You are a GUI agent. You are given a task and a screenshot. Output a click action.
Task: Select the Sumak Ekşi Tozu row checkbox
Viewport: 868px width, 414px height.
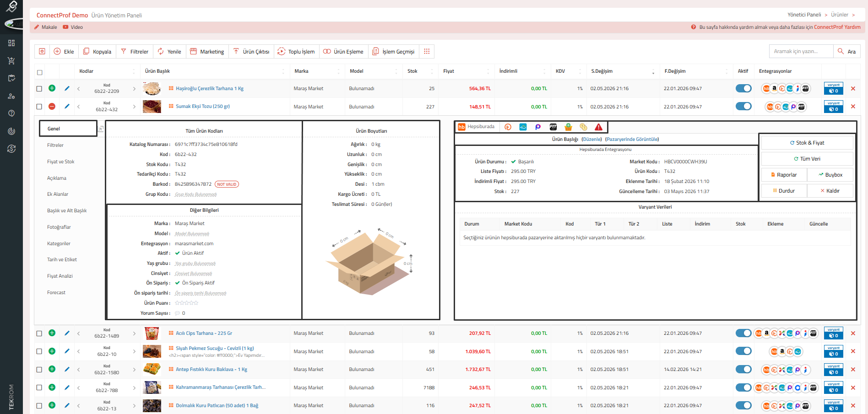39,107
